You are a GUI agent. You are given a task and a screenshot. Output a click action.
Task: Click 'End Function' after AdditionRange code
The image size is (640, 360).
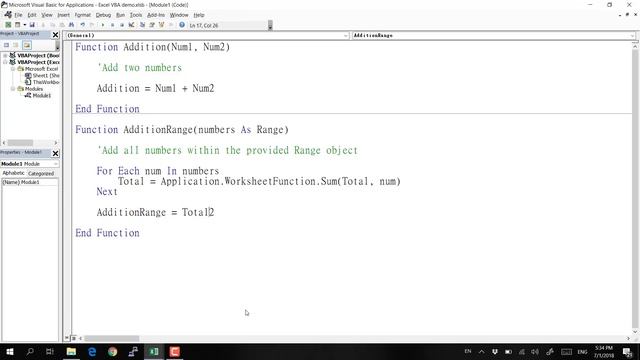[107, 233]
